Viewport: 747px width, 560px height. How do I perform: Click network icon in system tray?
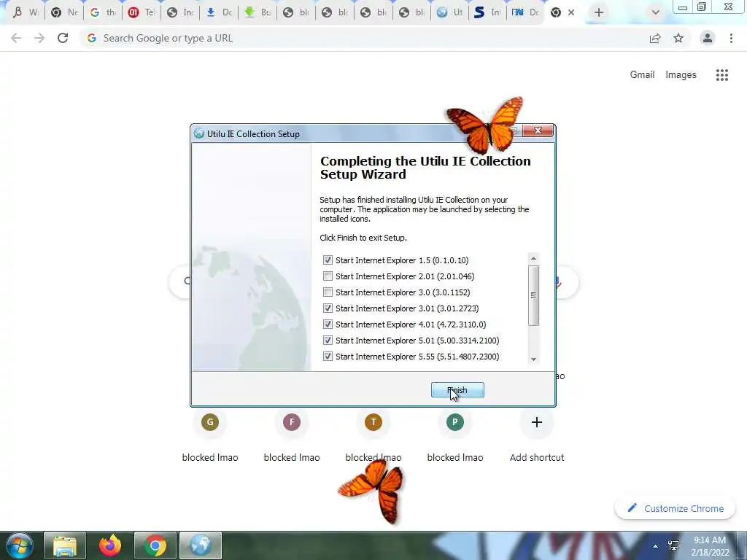(673, 545)
